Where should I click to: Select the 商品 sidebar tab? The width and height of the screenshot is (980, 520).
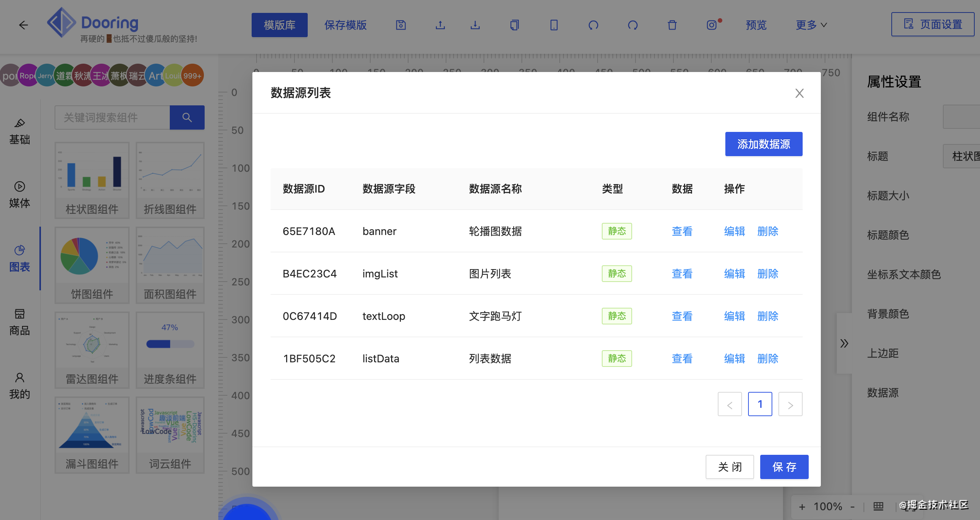20,322
